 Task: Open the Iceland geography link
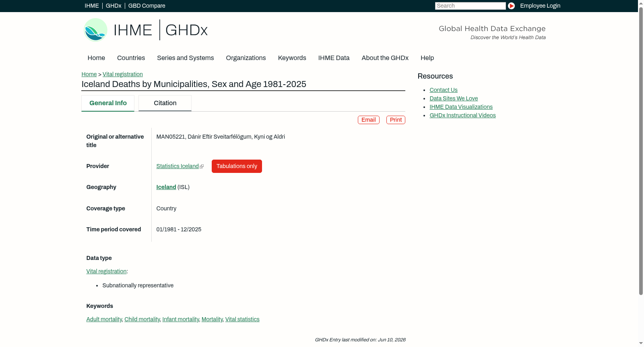166,187
